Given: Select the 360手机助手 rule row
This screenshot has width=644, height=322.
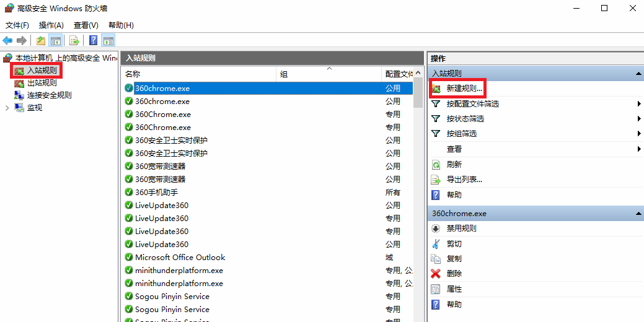Looking at the screenshot, I should (268, 193).
